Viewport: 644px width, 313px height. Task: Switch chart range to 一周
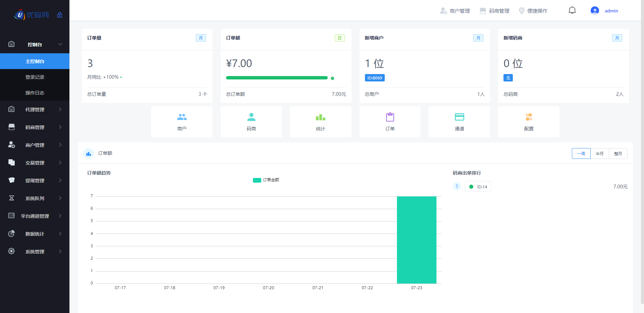pyautogui.click(x=581, y=153)
